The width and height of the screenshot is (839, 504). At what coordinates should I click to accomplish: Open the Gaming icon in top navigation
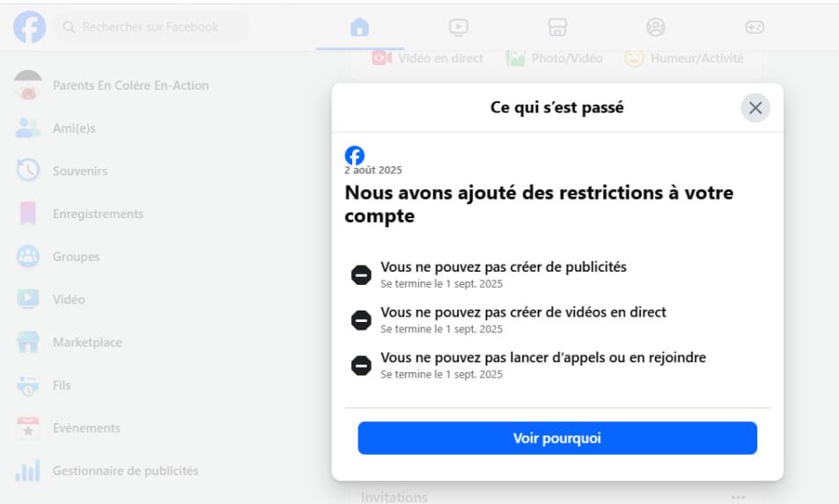[754, 26]
